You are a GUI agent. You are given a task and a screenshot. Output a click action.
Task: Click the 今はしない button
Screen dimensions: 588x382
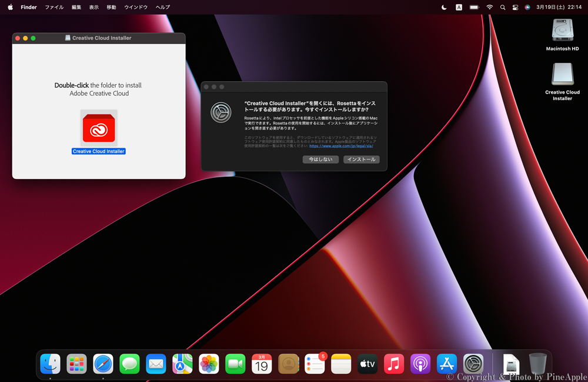click(320, 160)
